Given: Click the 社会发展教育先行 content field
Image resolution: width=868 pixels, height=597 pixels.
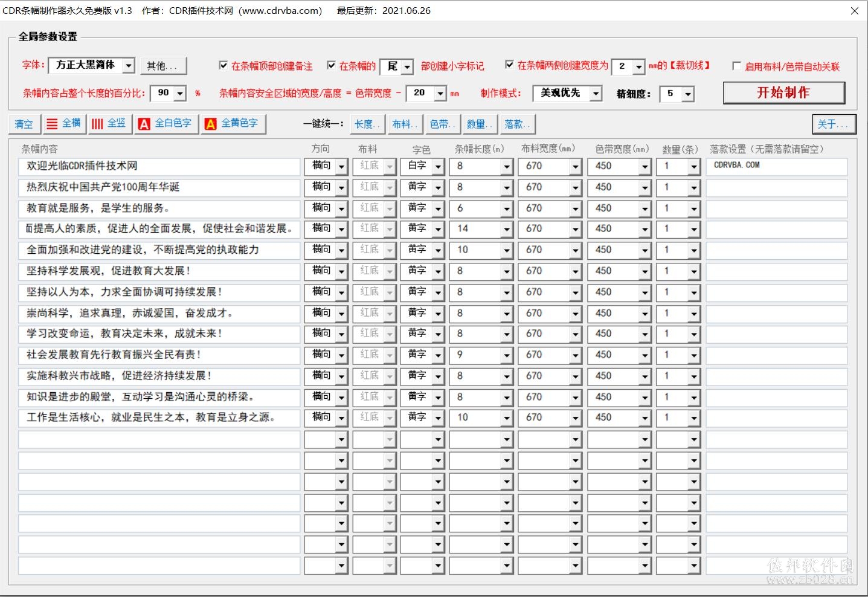Looking at the screenshot, I should (159, 355).
